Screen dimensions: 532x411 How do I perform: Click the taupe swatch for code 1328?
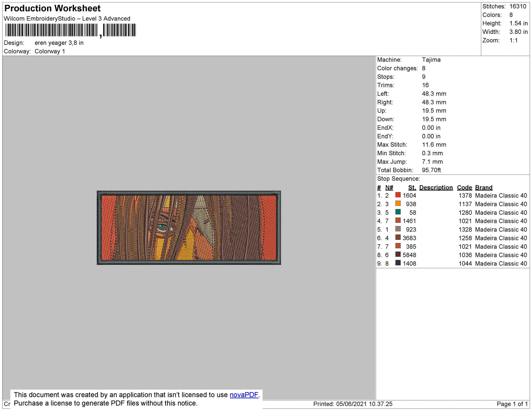pos(398,229)
